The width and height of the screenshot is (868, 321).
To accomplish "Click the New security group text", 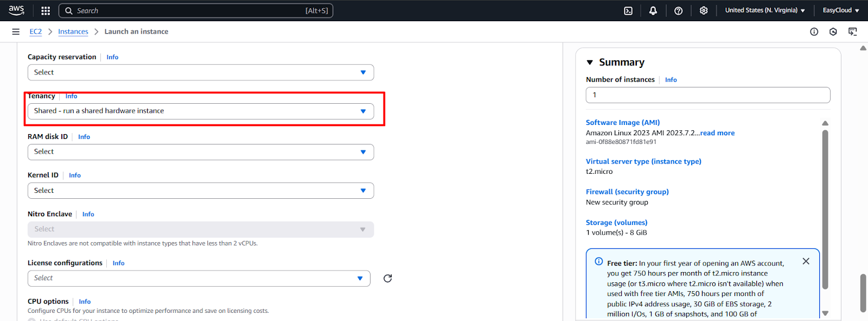I will click(617, 202).
